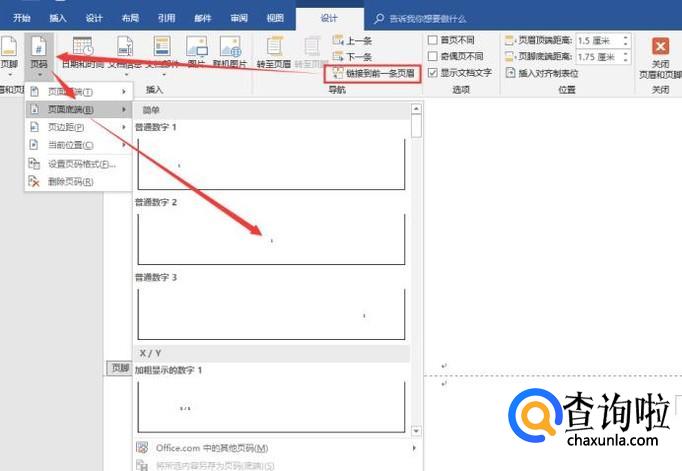This screenshot has height=471, width=682.
Task: Insert a 图片 picture
Action: click(197, 46)
